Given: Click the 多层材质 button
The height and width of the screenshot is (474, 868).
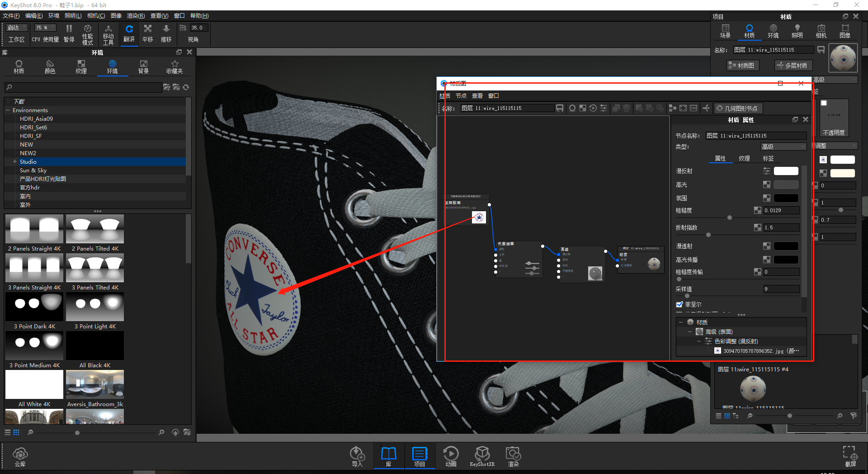Looking at the screenshot, I should tap(793, 65).
